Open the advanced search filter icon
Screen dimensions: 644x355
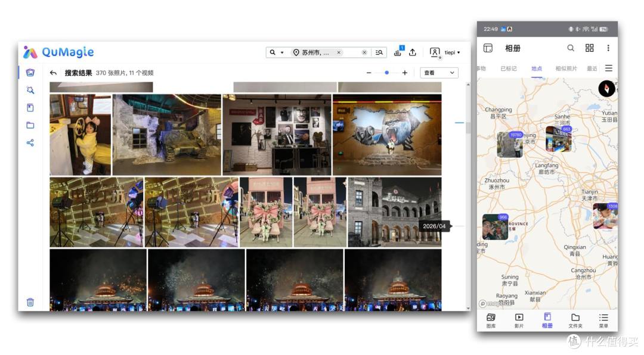[379, 52]
